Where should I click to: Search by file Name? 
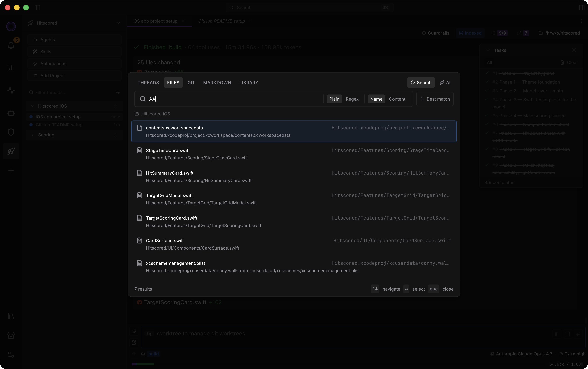tap(376, 99)
